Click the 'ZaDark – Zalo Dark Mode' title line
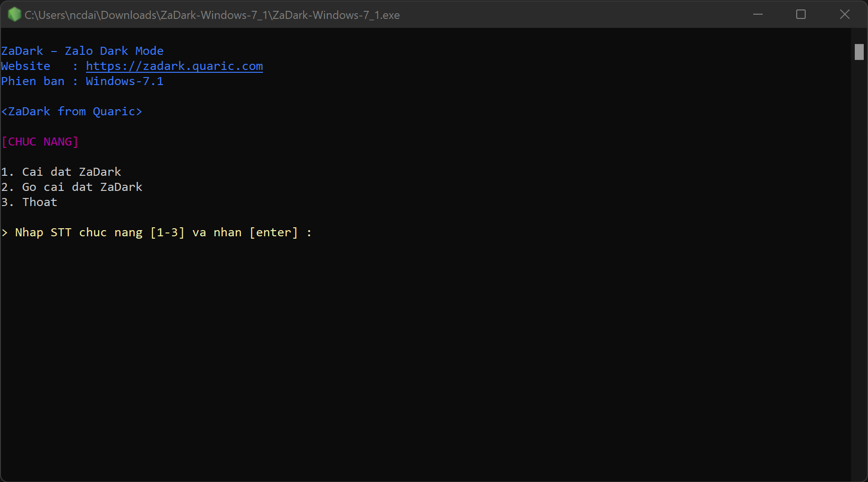The image size is (868, 482). point(82,51)
